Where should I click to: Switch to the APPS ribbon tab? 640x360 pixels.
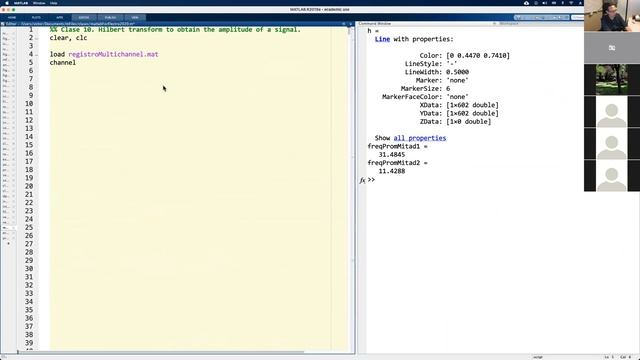60,18
